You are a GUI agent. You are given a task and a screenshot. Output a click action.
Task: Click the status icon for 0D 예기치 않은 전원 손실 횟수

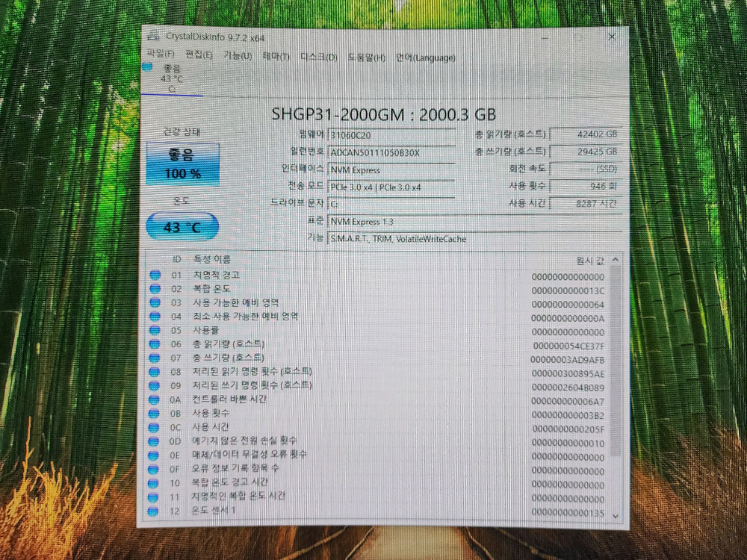coord(153,441)
